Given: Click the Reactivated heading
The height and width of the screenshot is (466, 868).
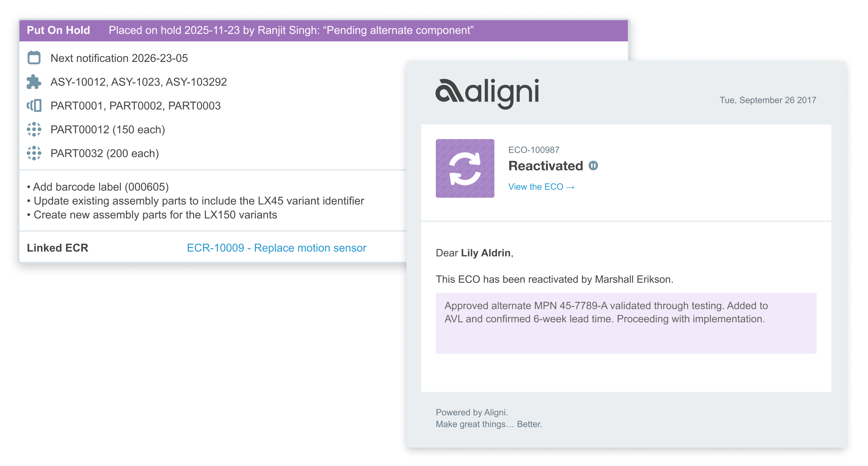Looking at the screenshot, I should [x=545, y=166].
